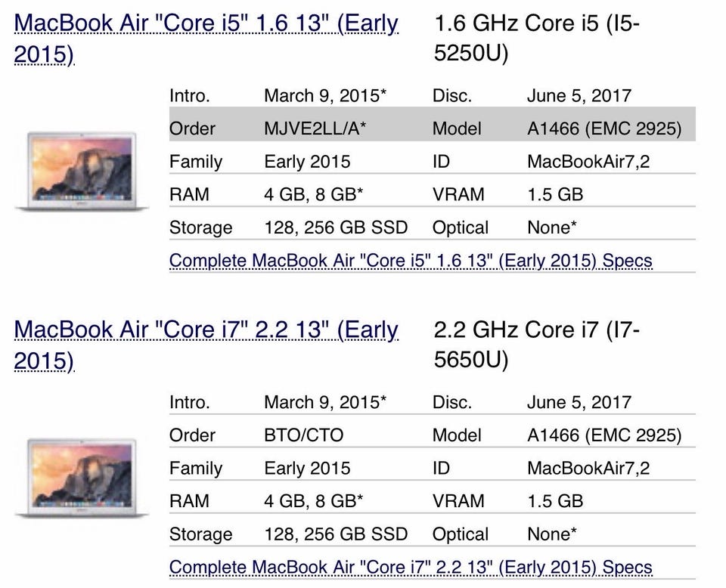Click the Optical None* value in Core i5 table

click(x=552, y=227)
